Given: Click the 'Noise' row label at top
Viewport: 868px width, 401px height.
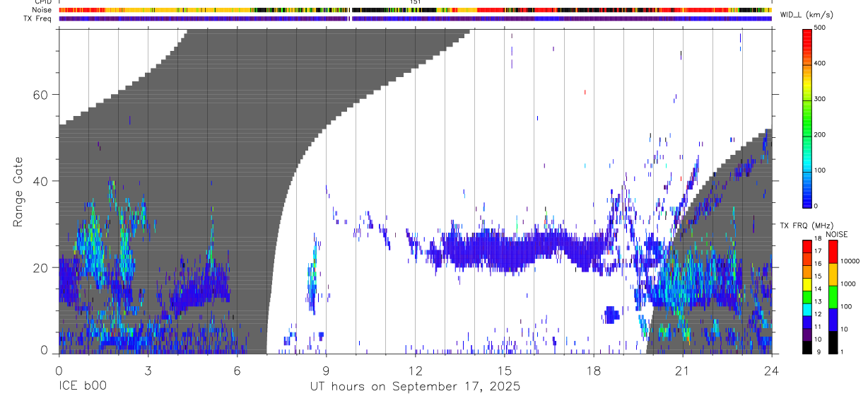Looking at the screenshot, I should (42, 10).
